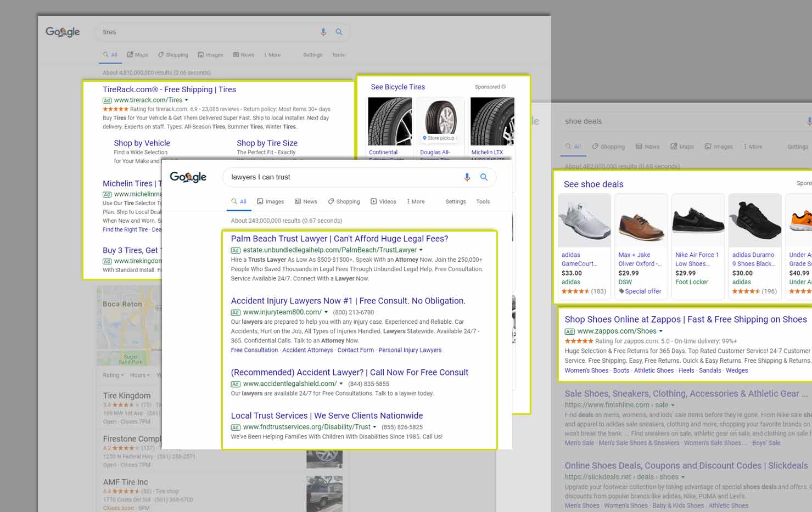Image resolution: width=812 pixels, height=512 pixels.
Task: Click the blue search magnifier in lawyers search bar
Action: point(484,177)
